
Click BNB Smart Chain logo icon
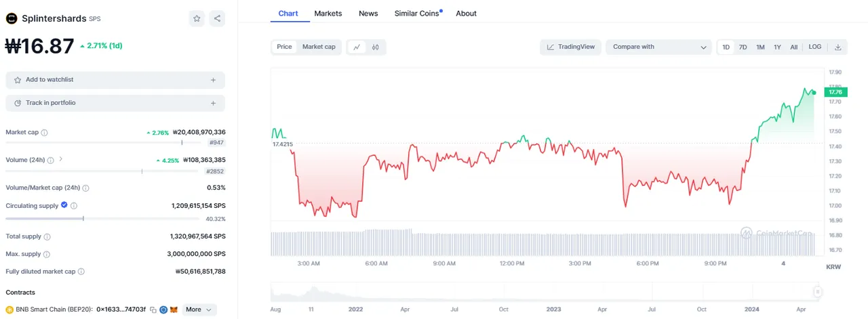point(9,310)
